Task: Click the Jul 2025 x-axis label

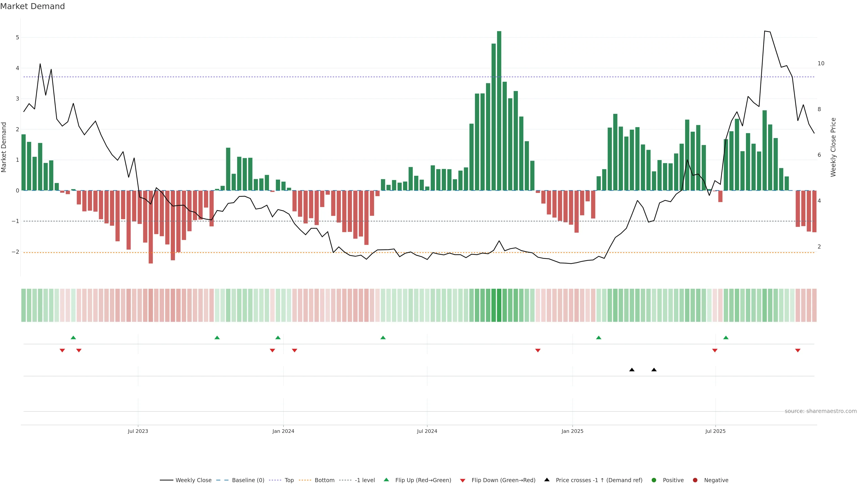Action: pos(715,431)
